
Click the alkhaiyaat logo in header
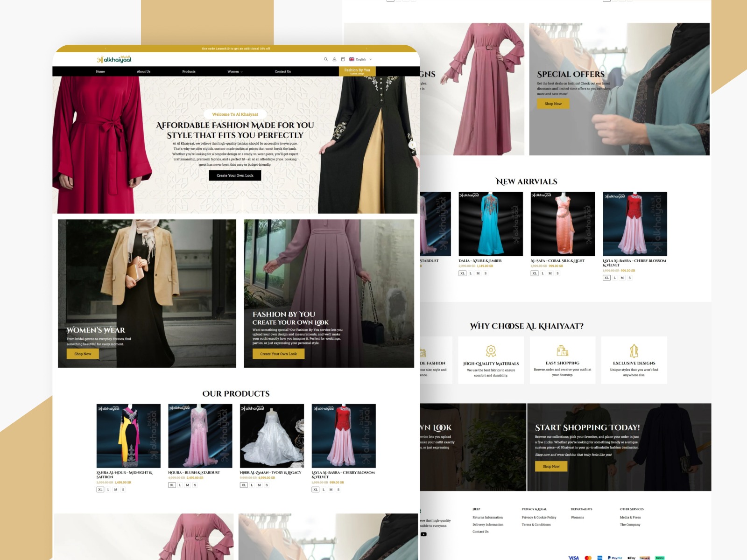114,59
